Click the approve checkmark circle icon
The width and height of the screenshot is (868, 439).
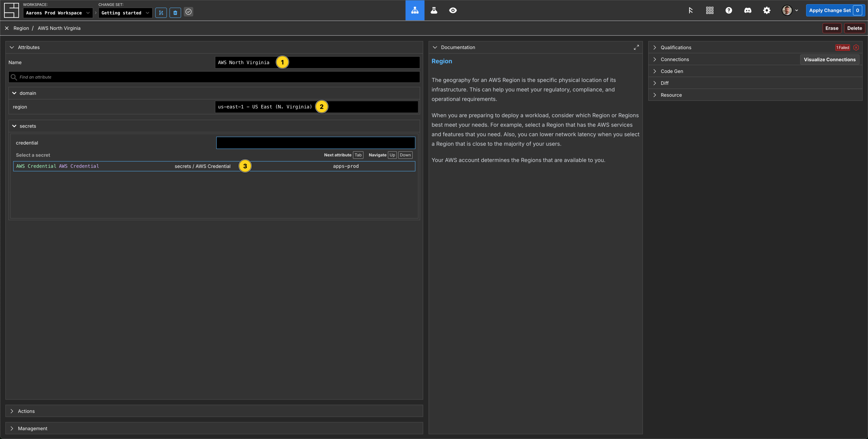pyautogui.click(x=189, y=12)
